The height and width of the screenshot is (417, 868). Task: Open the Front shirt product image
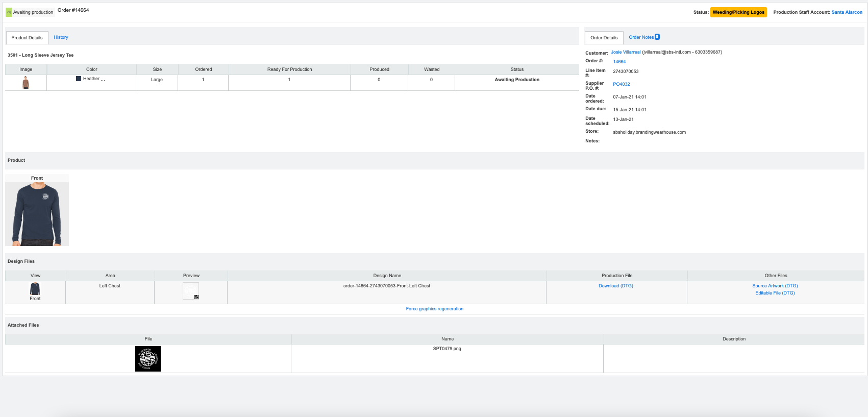click(x=37, y=214)
